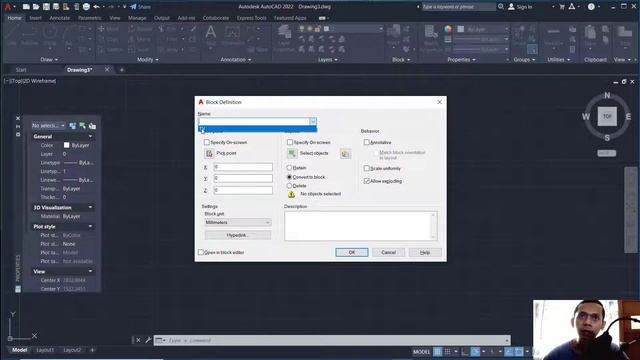Click the Open file icon in quick access toolbar
Screen dimensions: 640x360
[36, 7]
